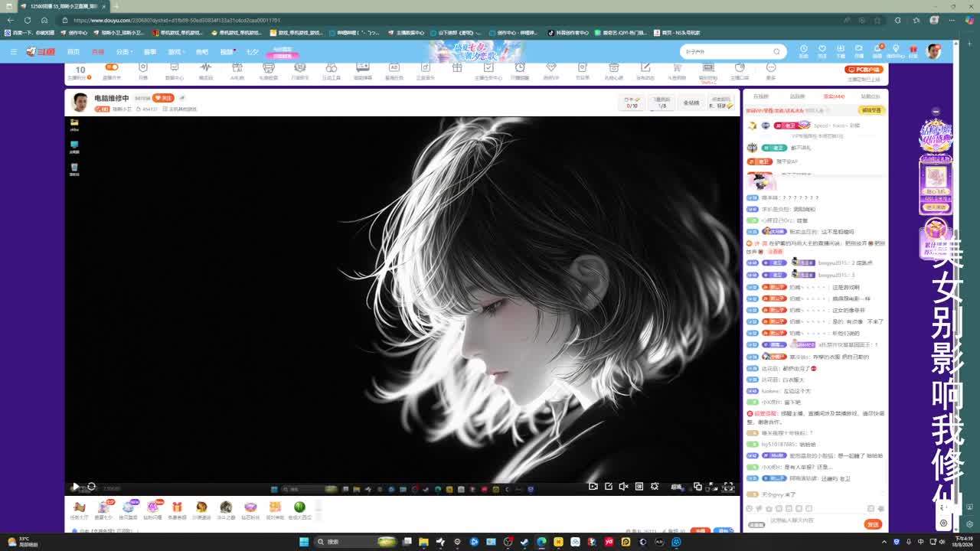Viewport: 980px width, 551px height.
Task: Open the waveform icon in streamer toolbar
Action: 205,67
